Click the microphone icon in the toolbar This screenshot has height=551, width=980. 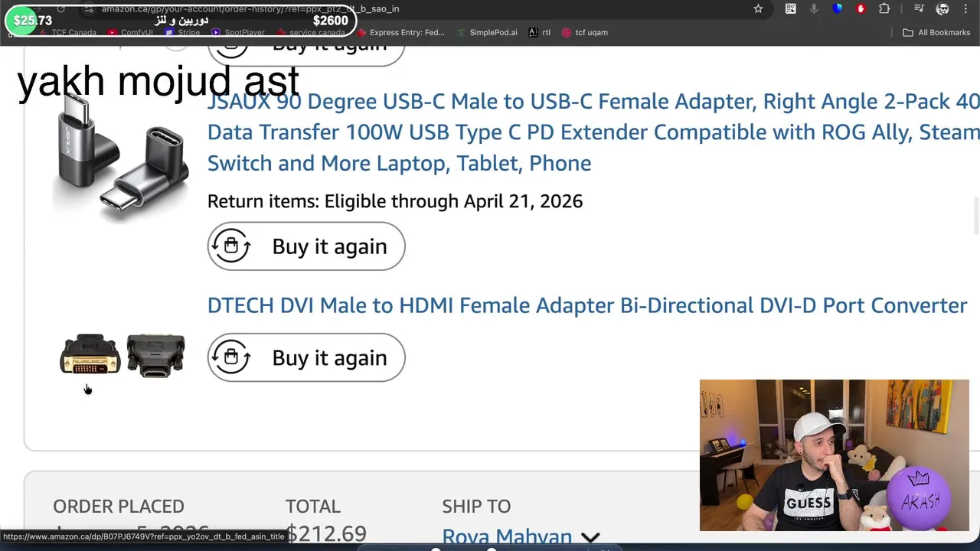[x=814, y=9]
